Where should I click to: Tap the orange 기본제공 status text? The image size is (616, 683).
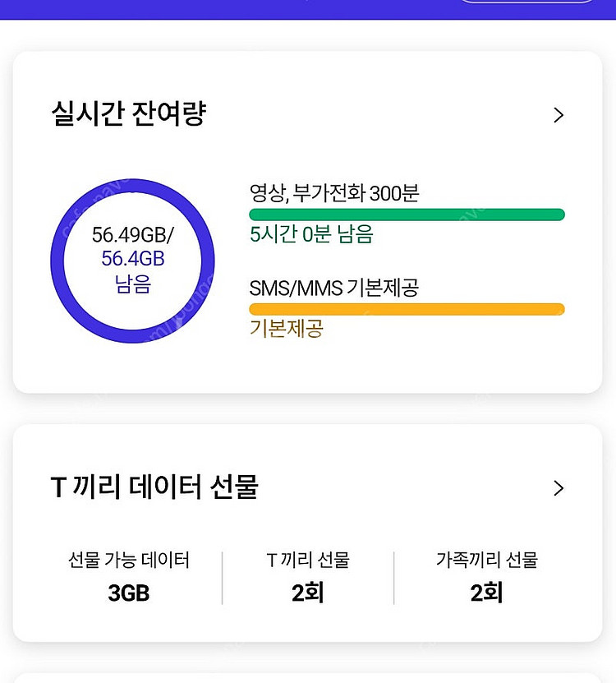pyautogui.click(x=286, y=329)
